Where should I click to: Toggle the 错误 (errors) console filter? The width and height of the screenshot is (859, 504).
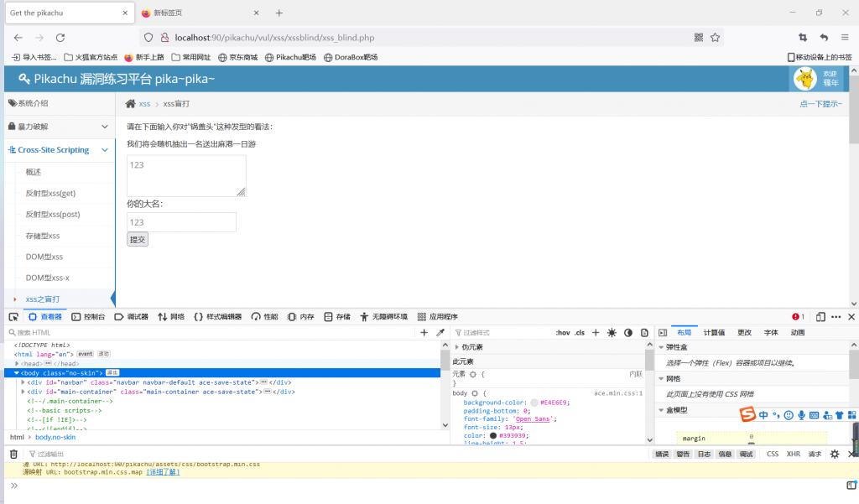tap(662, 454)
